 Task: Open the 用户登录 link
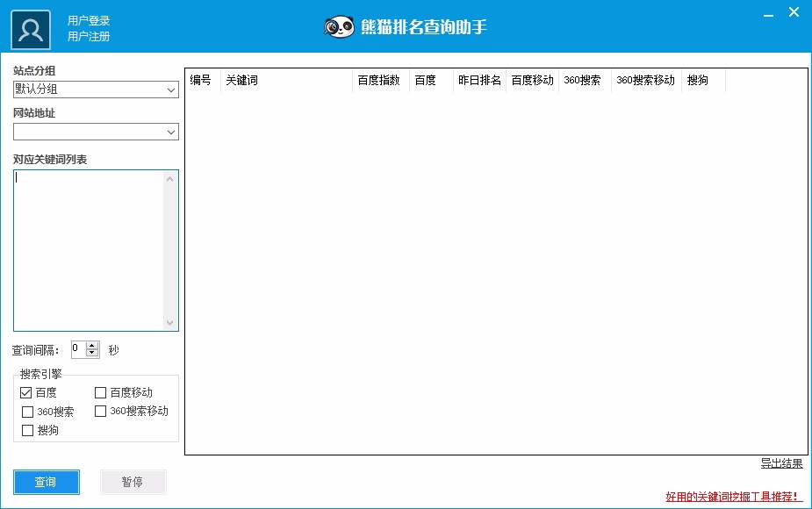click(89, 21)
